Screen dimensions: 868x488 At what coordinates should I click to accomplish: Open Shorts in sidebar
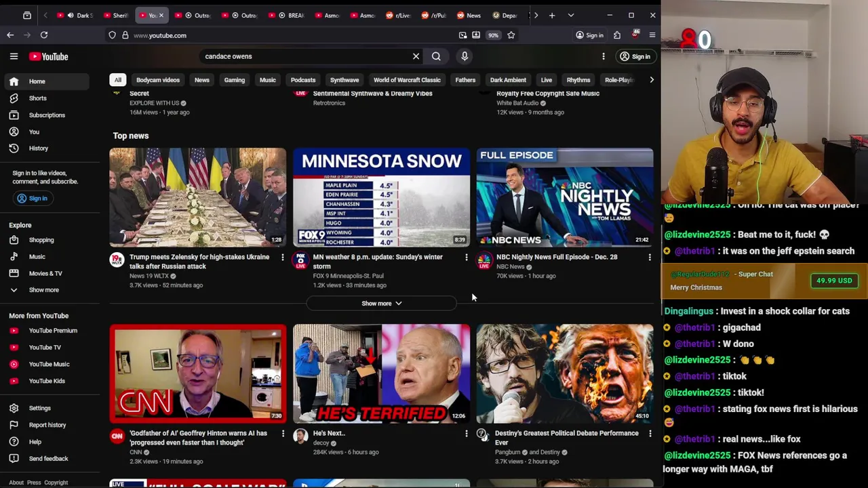[37, 98]
